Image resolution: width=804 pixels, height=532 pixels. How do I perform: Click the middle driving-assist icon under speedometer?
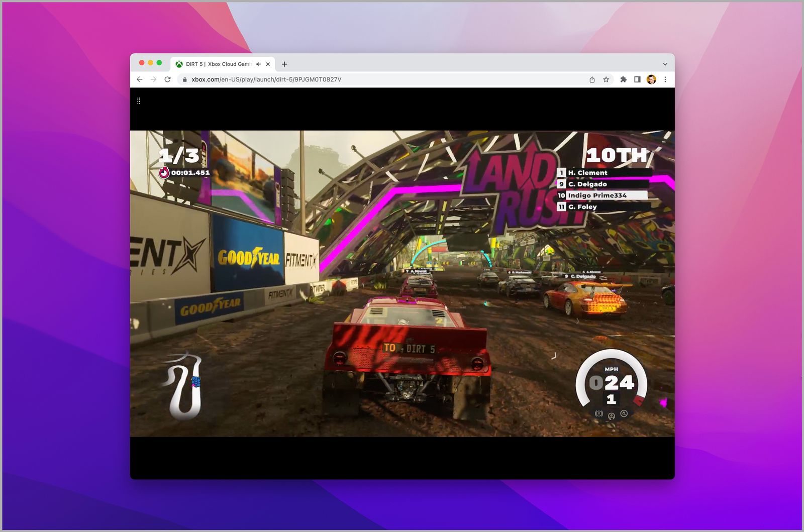[612, 416]
